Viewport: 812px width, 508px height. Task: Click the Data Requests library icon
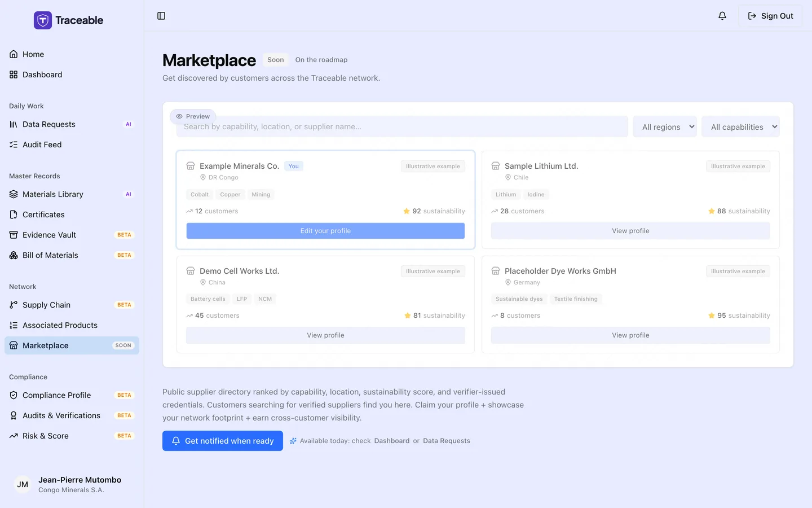14,124
